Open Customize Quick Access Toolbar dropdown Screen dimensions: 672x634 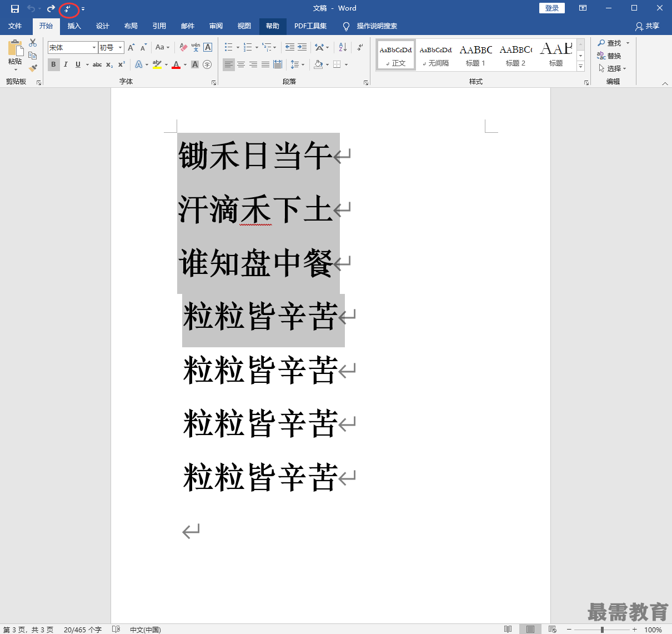[83, 9]
